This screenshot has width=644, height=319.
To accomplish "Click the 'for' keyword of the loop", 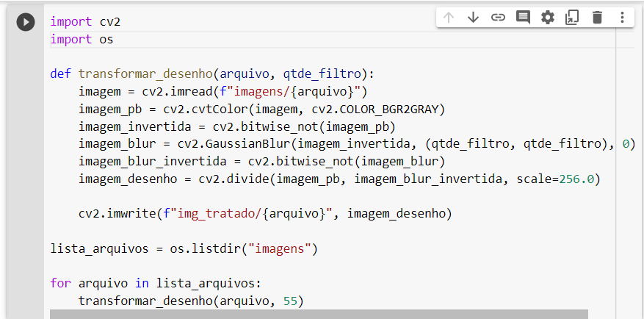I will tap(60, 283).
